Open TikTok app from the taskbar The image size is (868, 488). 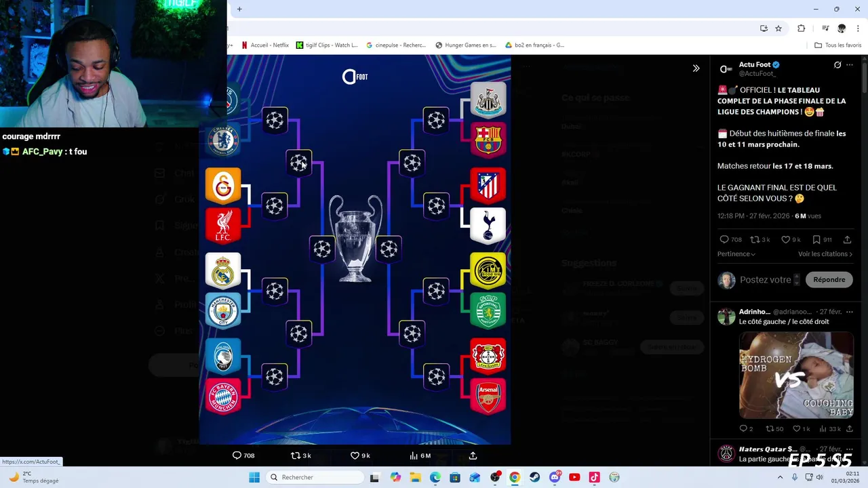594,477
